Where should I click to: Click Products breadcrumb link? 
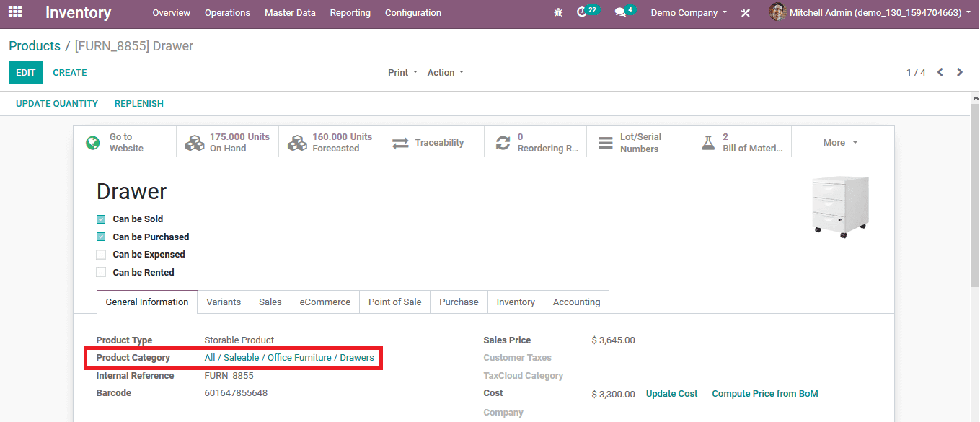point(35,46)
